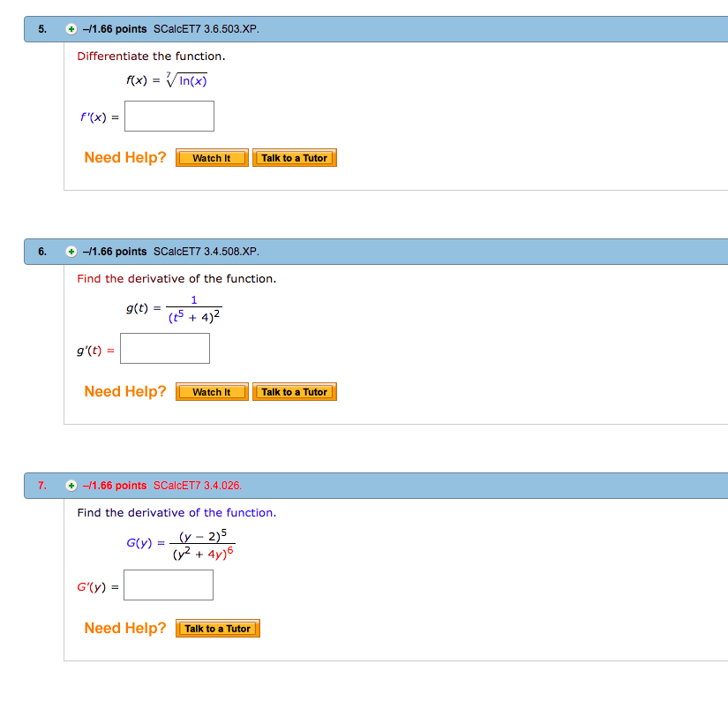
Task: Click question 7's 'Find the derivative' instruction
Action: 176,513
